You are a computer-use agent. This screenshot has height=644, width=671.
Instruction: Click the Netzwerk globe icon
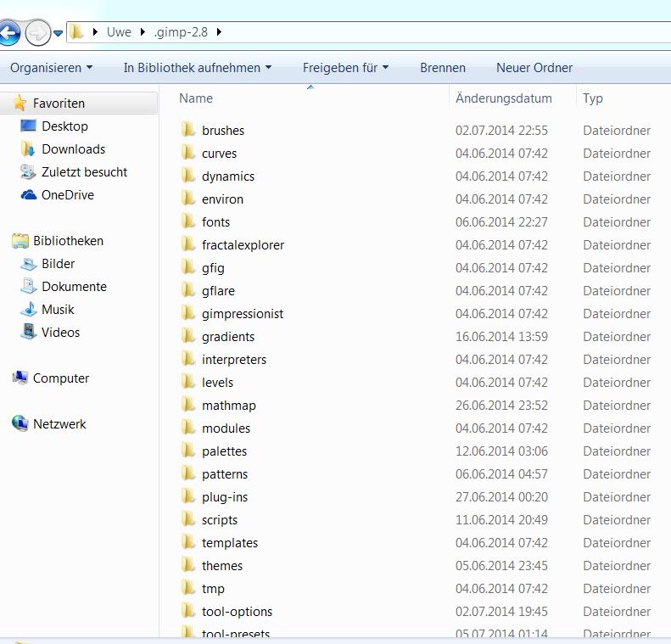click(20, 423)
